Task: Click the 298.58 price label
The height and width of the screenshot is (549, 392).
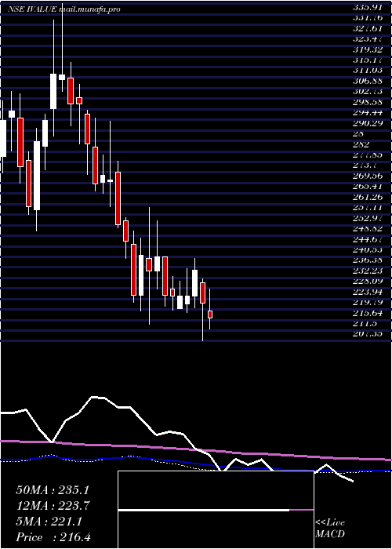Action: 367,102
